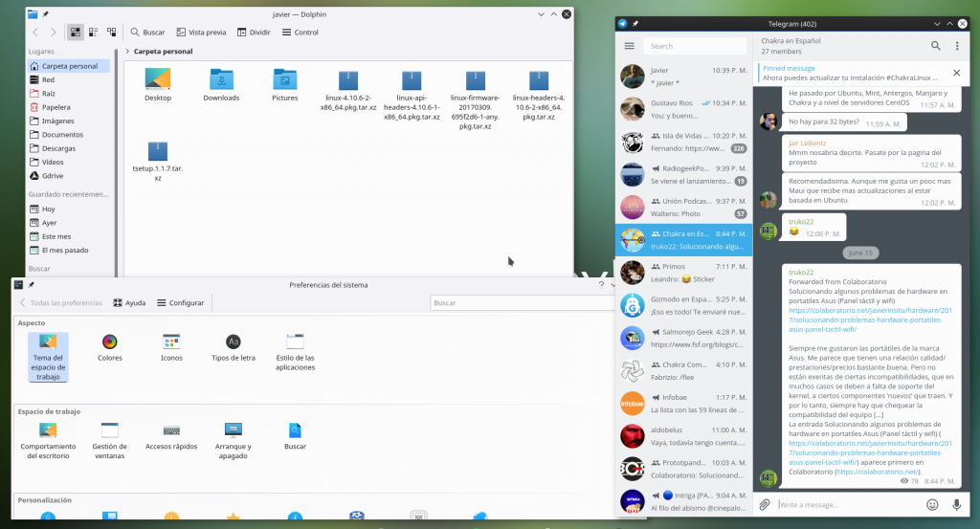Open Telegram hamburger menu

(630, 46)
